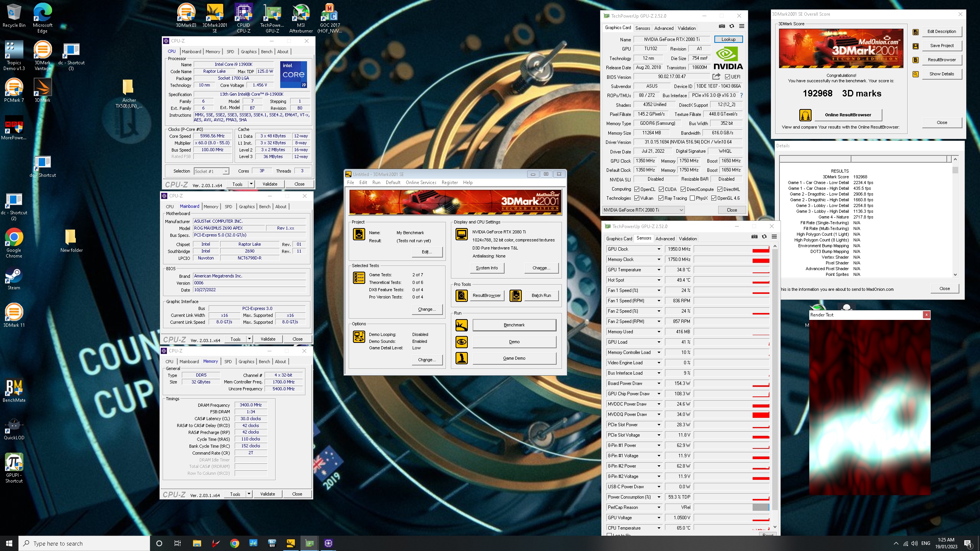
Task: Click the Details results list scrollbar
Action: click(x=955, y=217)
